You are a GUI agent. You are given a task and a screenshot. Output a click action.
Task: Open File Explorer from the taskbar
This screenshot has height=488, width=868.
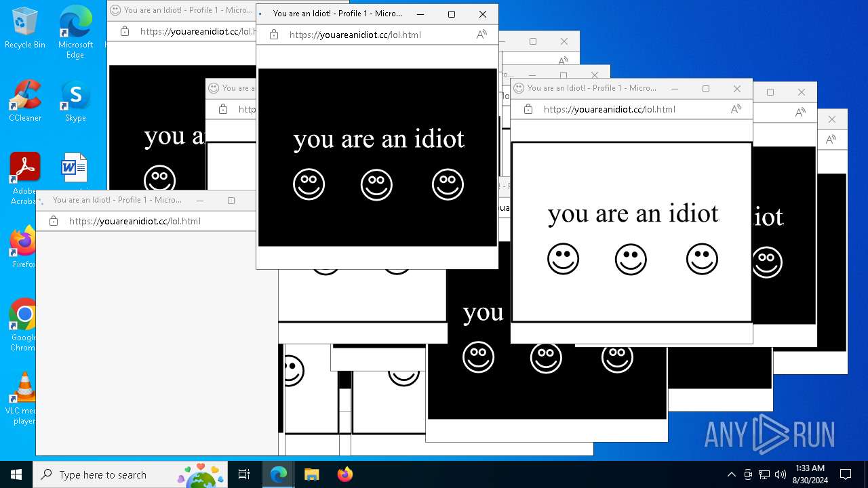pos(311,474)
